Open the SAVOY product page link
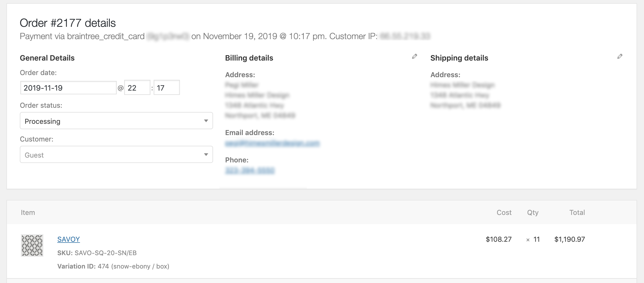The height and width of the screenshot is (283, 644). 68,239
